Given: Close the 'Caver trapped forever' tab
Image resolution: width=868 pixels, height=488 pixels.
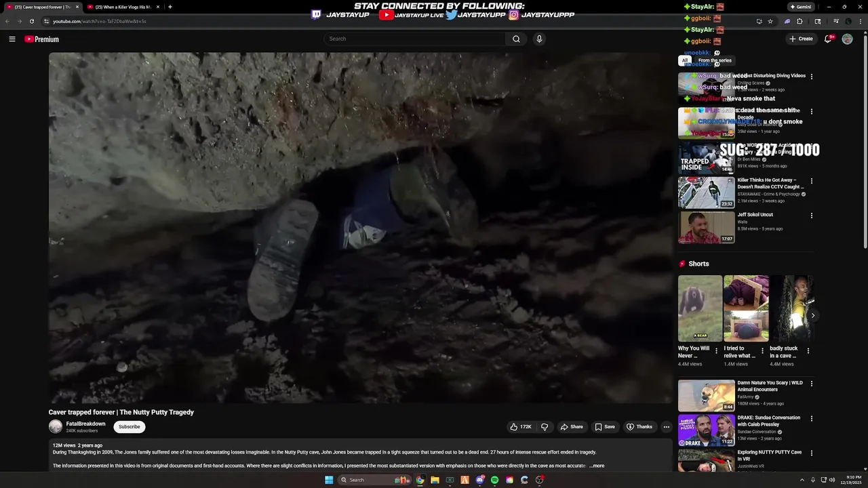Looking at the screenshot, I should pyautogui.click(x=77, y=7).
